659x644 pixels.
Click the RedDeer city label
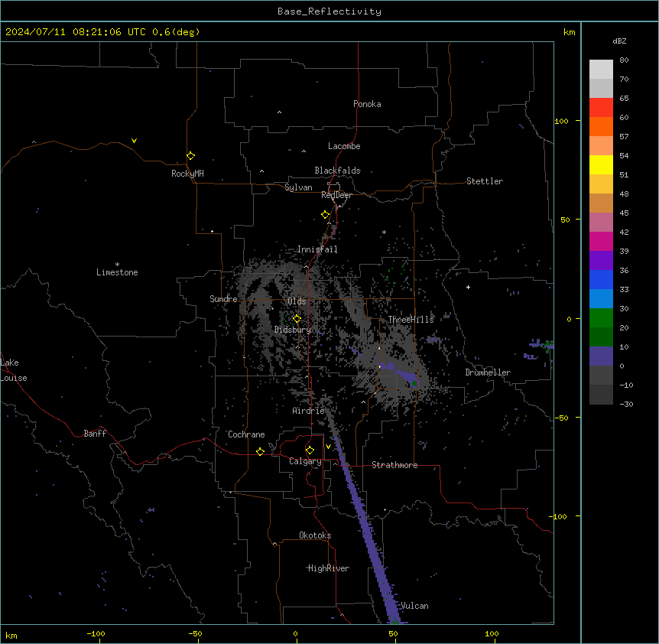[x=336, y=195]
